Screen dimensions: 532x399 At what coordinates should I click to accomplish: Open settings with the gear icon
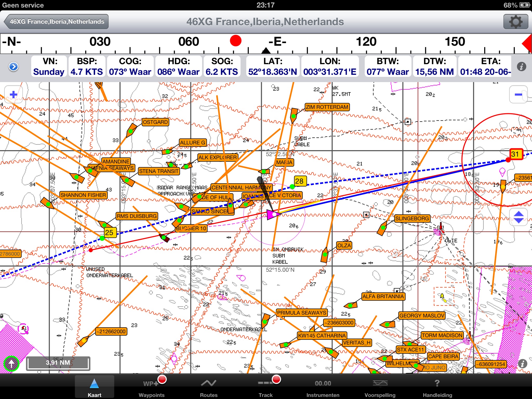click(x=515, y=22)
